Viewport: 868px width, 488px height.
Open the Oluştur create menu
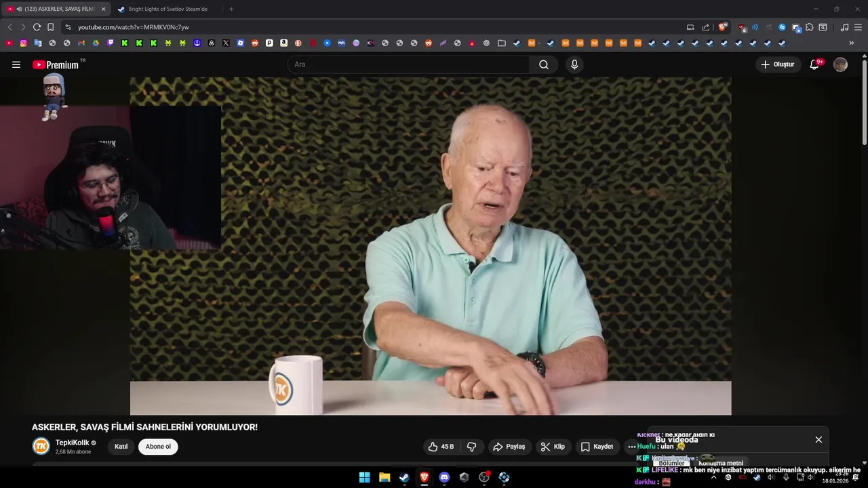click(778, 64)
